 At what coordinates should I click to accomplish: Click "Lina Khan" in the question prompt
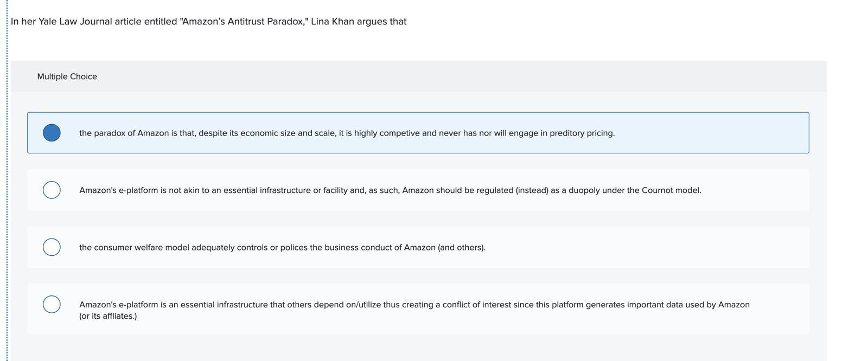click(x=332, y=22)
